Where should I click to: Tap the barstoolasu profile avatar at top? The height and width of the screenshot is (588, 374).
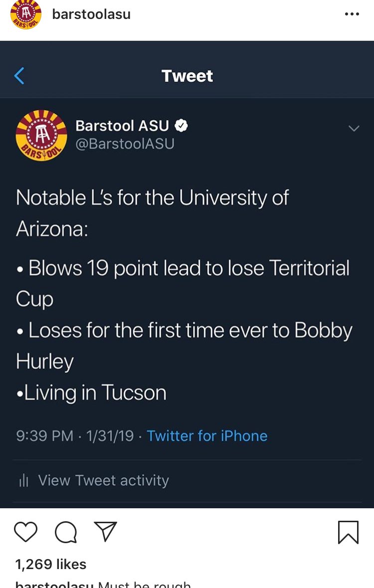(25, 14)
